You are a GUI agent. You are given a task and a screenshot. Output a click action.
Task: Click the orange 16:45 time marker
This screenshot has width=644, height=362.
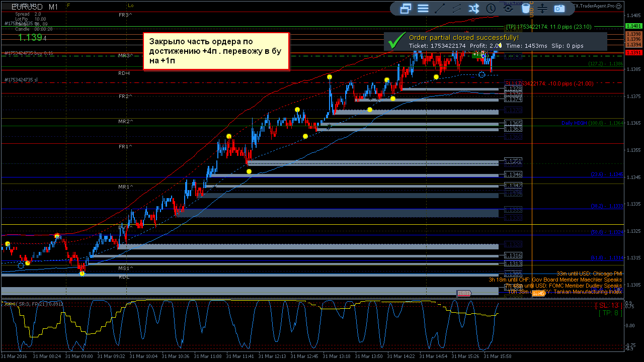pos(539,293)
